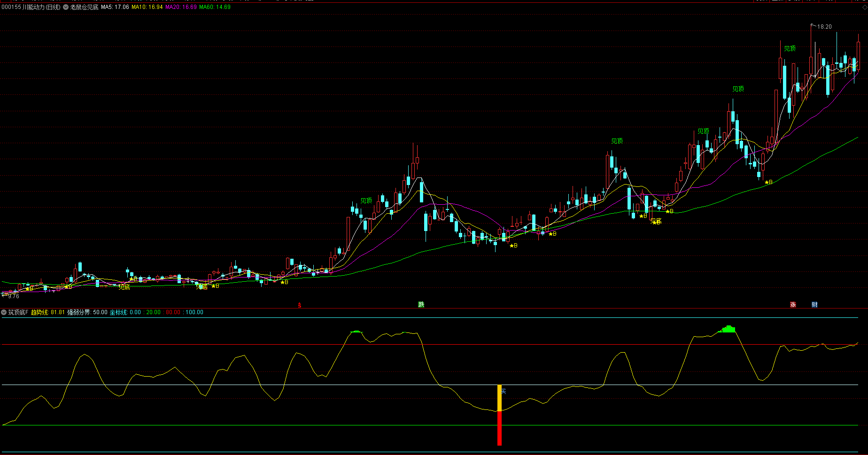This screenshot has width=868, height=455.
Task: Click the 筑顶底F indicator title
Action: pos(18,312)
